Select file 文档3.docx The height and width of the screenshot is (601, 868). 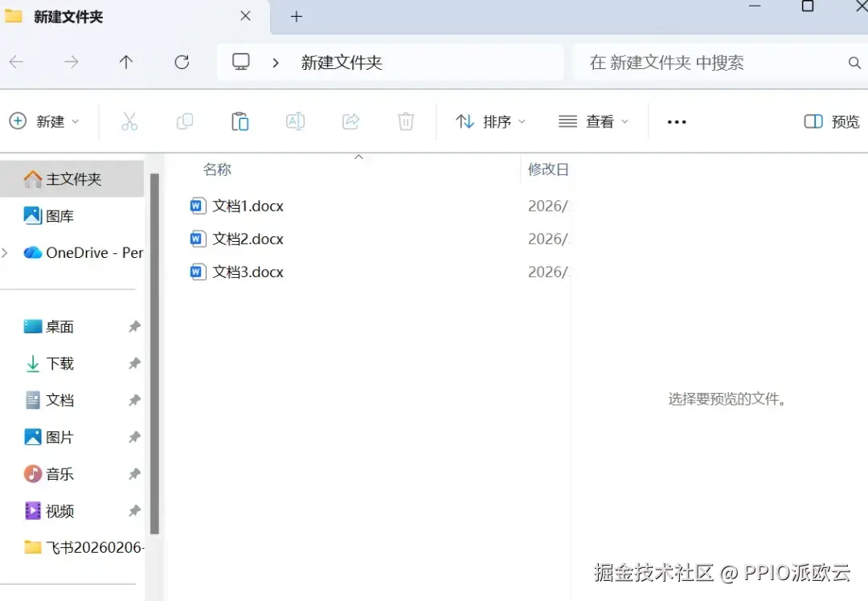click(248, 272)
